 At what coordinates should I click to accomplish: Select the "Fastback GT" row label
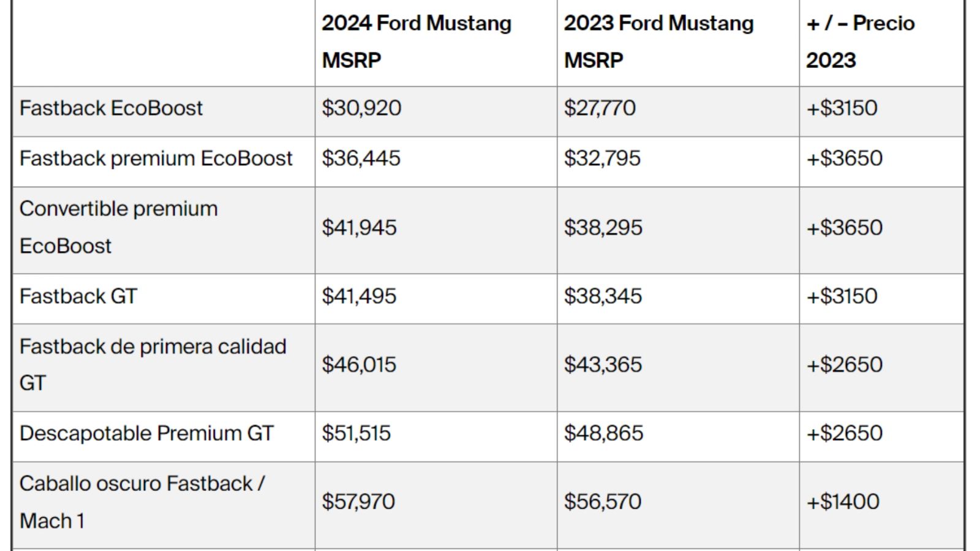tap(78, 296)
